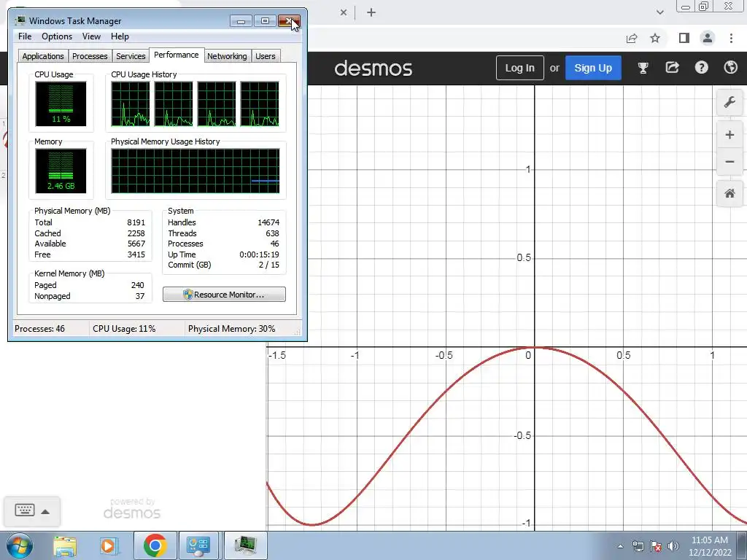
Task: Minimize the Task Manager window
Action: [241, 21]
